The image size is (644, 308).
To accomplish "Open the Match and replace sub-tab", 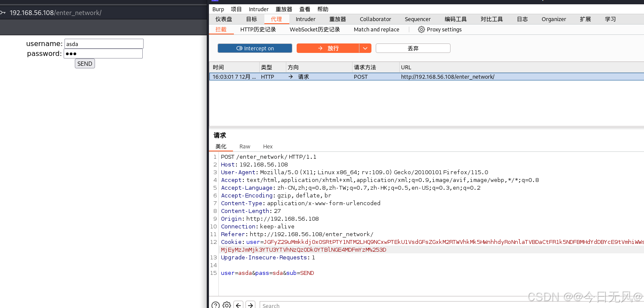I will (x=376, y=30).
